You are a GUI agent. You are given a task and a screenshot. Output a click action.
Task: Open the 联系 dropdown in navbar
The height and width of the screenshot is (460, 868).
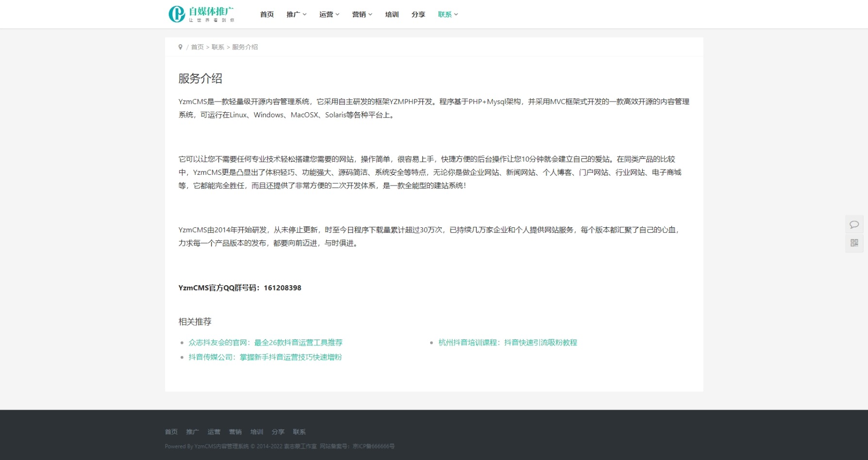[x=448, y=15]
